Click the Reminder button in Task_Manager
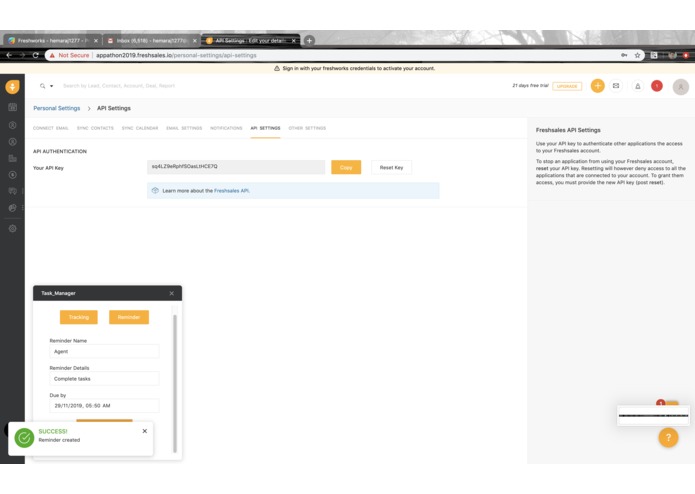695x494 pixels. tap(129, 317)
